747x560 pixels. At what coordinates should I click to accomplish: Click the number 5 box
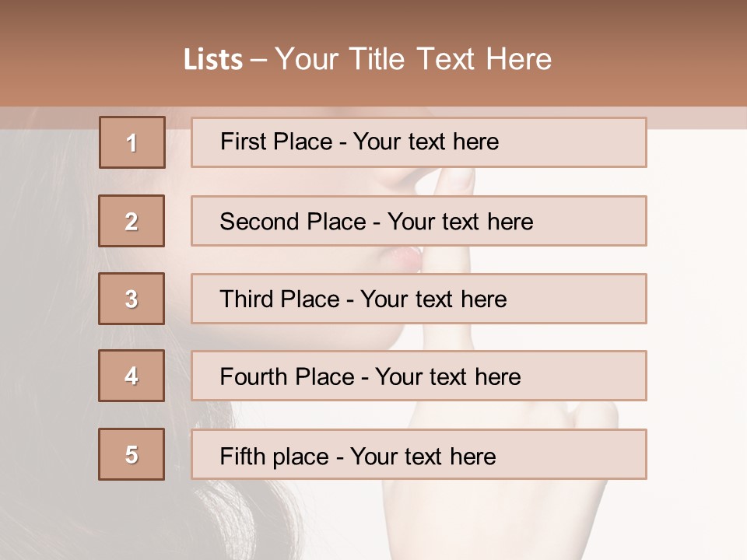[132, 454]
